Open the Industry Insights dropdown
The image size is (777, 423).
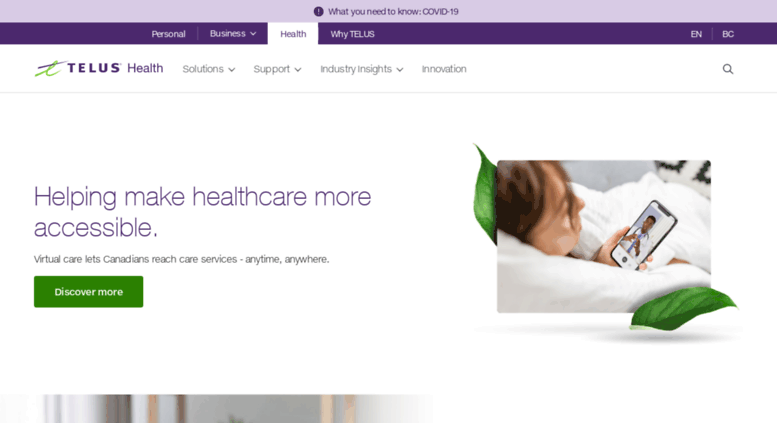(x=362, y=69)
